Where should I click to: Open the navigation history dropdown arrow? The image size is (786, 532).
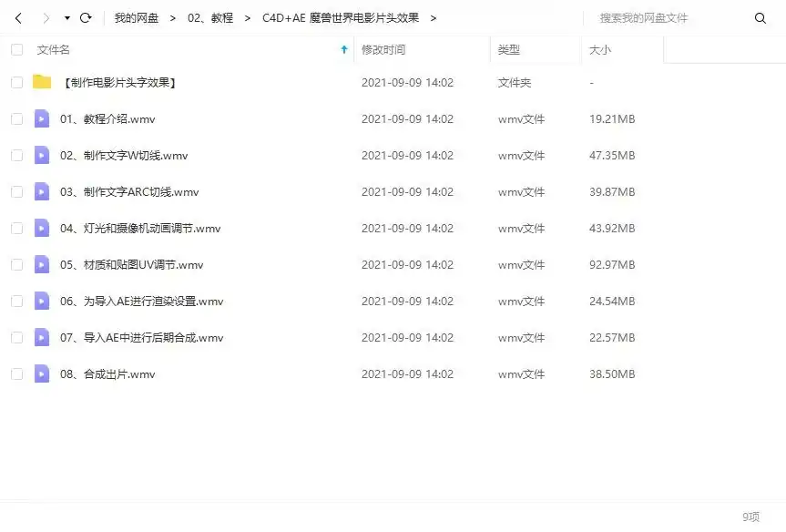click(66, 18)
